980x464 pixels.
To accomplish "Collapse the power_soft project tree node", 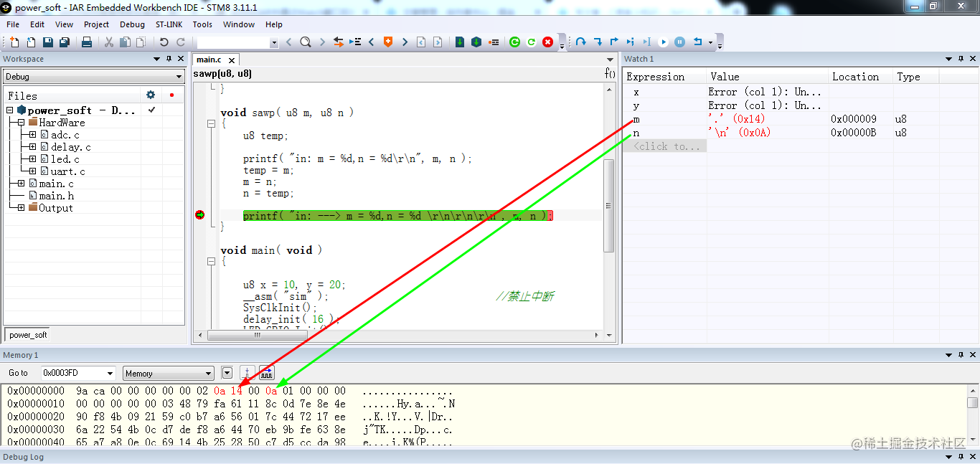I will click(x=10, y=110).
